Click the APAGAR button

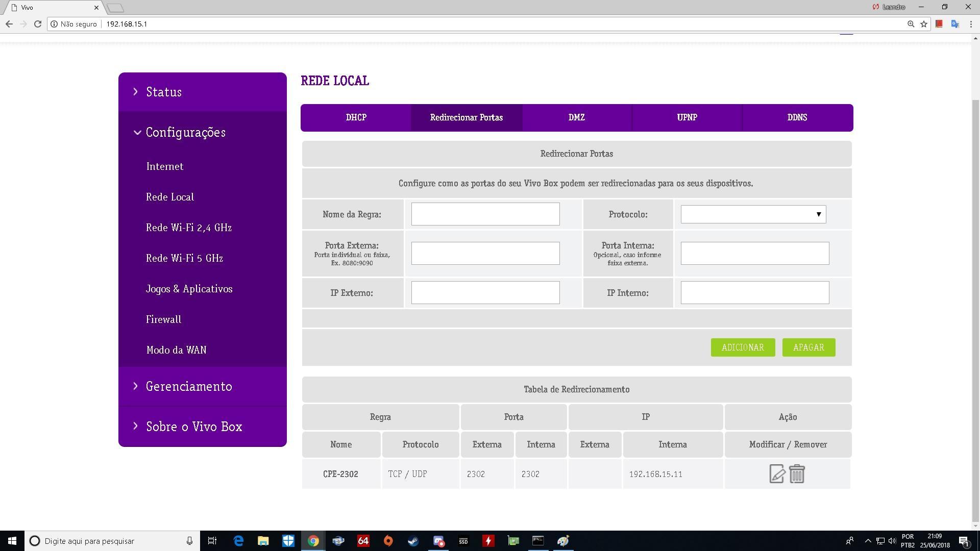(808, 347)
